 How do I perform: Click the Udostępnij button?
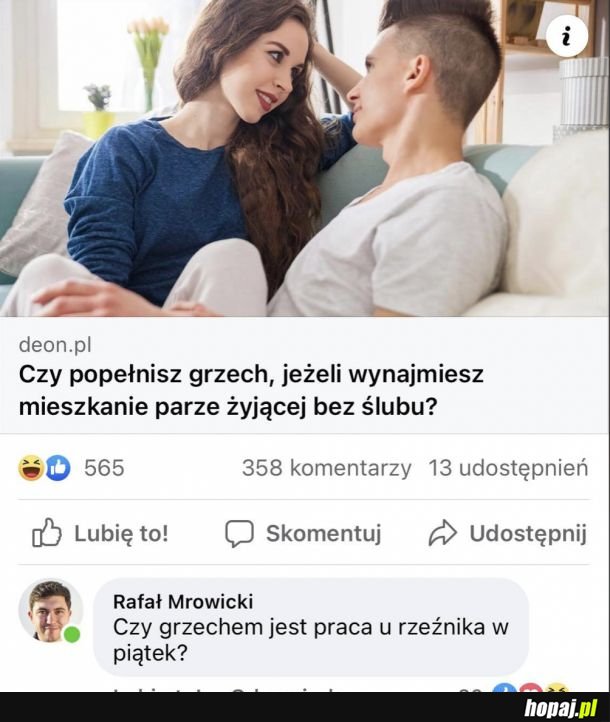tap(507, 533)
